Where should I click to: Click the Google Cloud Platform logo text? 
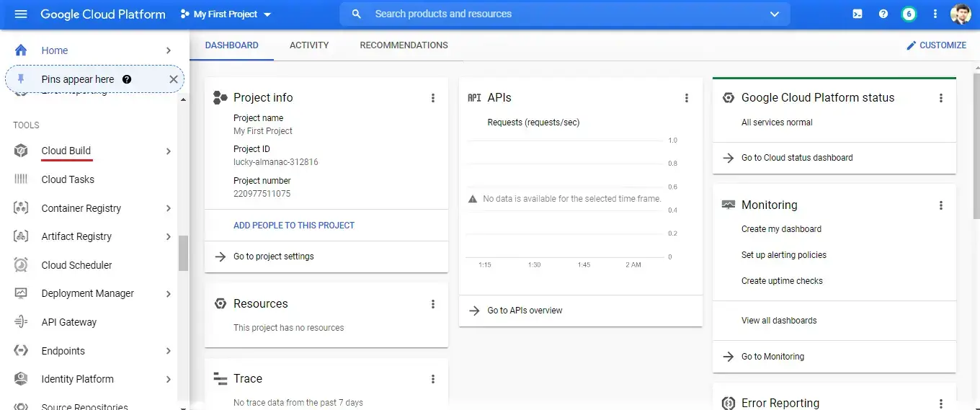pyautogui.click(x=103, y=14)
